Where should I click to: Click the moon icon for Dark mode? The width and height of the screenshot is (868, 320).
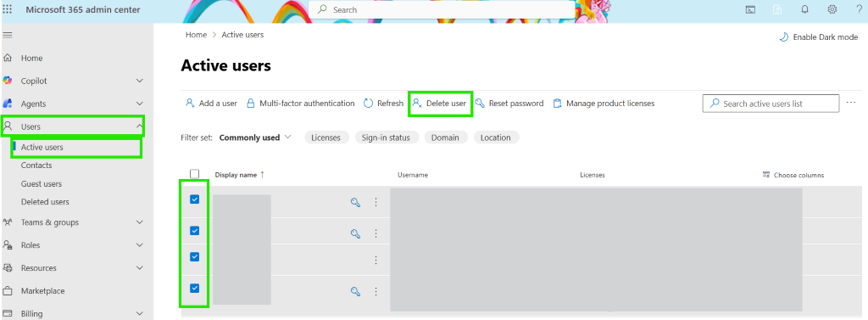(784, 37)
